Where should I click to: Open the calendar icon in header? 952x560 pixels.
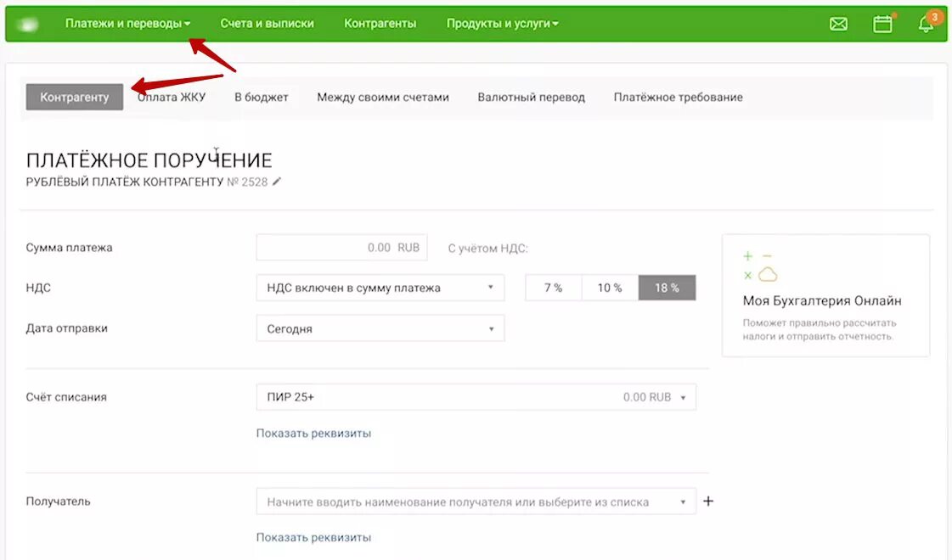tap(882, 24)
